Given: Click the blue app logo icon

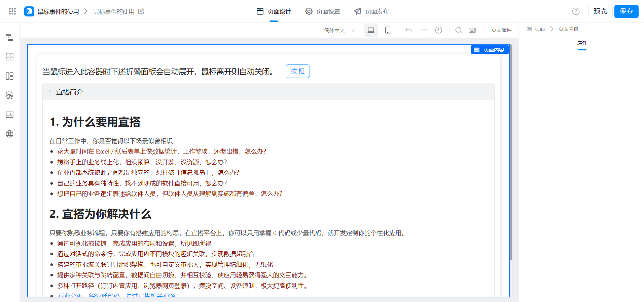Looking at the screenshot, I should (x=29, y=11).
